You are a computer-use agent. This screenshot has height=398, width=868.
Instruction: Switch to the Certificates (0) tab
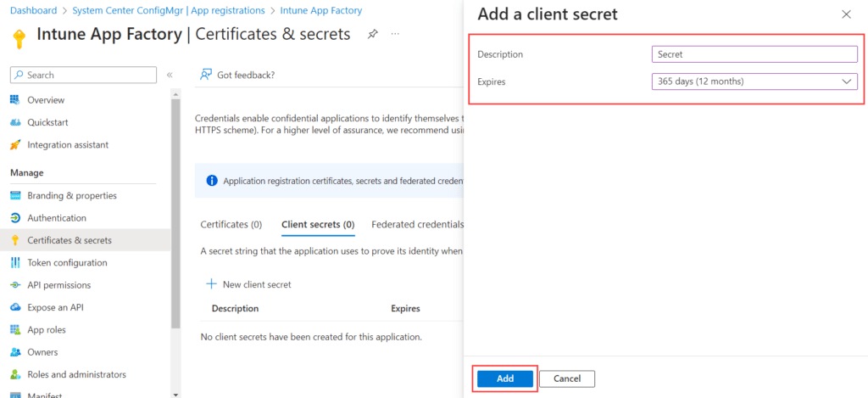(231, 225)
